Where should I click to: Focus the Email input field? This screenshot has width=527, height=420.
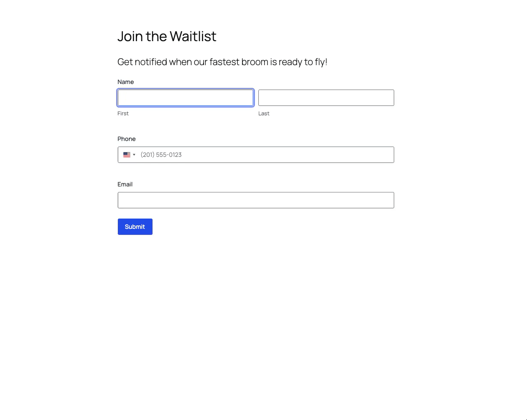coord(256,200)
